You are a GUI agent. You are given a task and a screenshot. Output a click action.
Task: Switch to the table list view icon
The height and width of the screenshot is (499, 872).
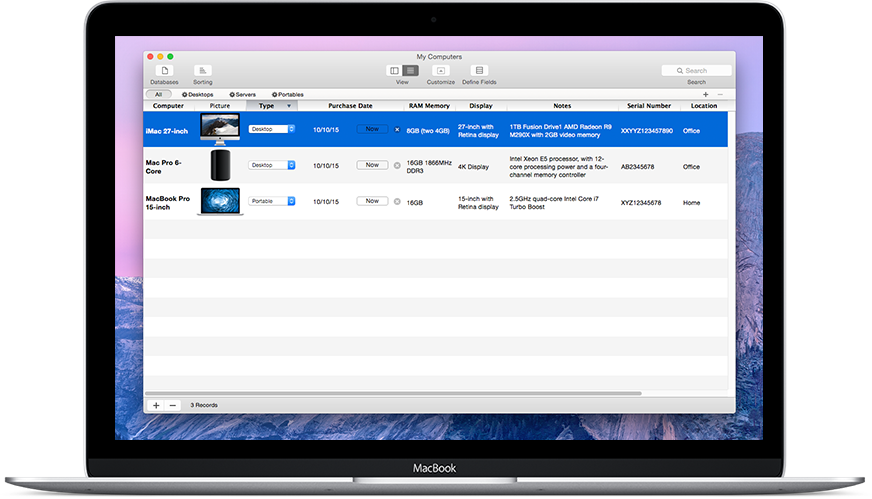(410, 71)
